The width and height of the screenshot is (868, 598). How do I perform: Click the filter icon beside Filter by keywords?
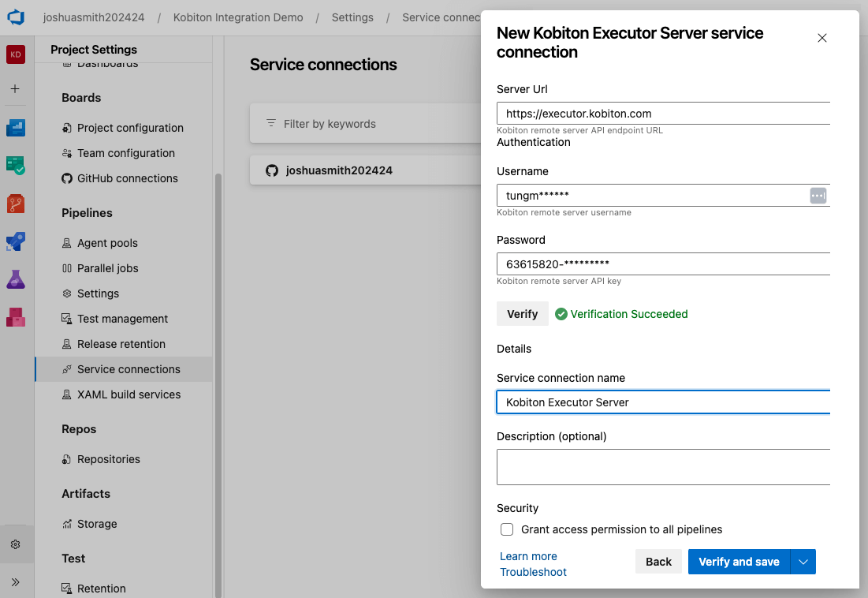(271, 123)
